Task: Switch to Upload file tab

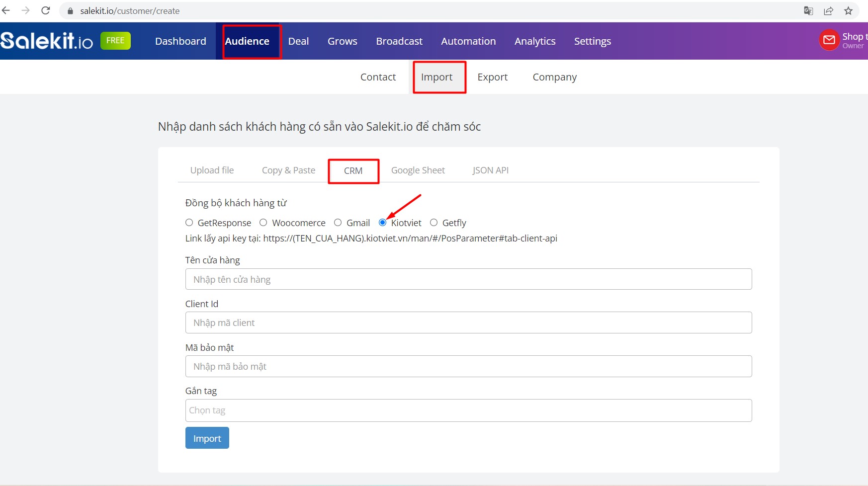Action: point(212,170)
